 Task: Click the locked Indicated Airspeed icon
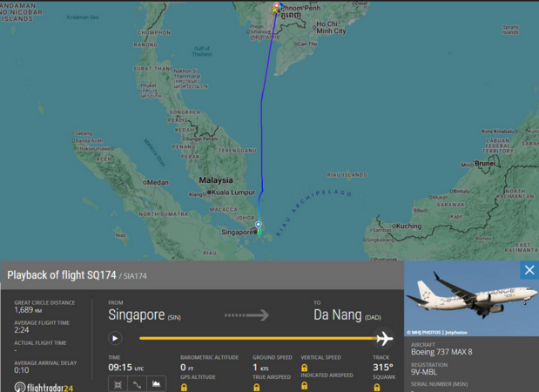coord(304,385)
